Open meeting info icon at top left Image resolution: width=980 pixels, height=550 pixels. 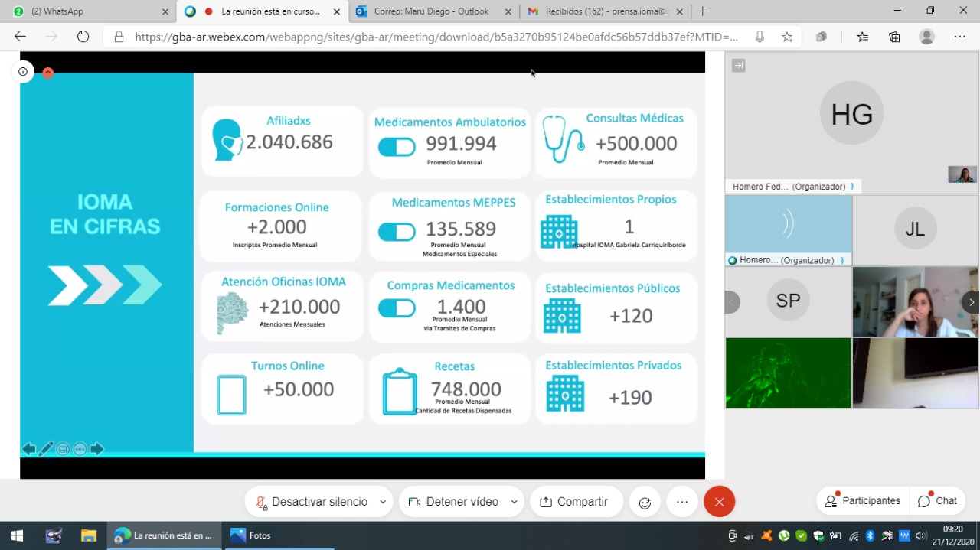23,72
